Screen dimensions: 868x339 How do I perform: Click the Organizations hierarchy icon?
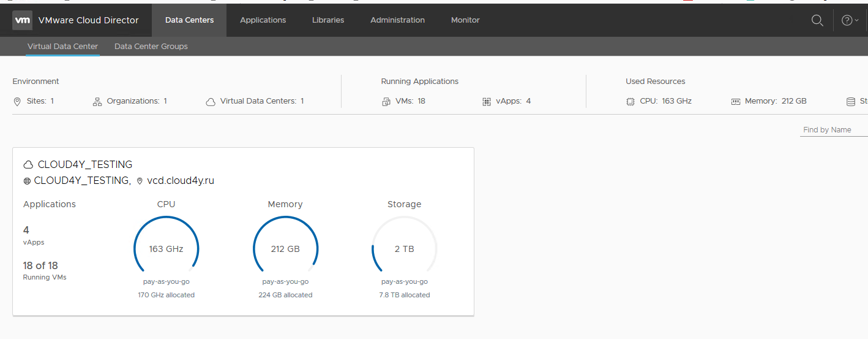click(x=97, y=101)
